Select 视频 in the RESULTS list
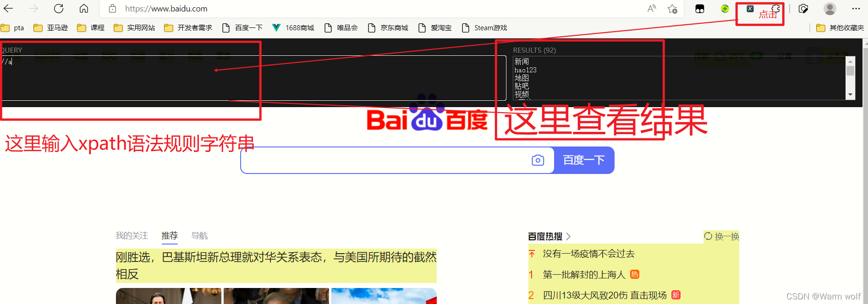Viewport: 868px width, 304px height. 522,94
